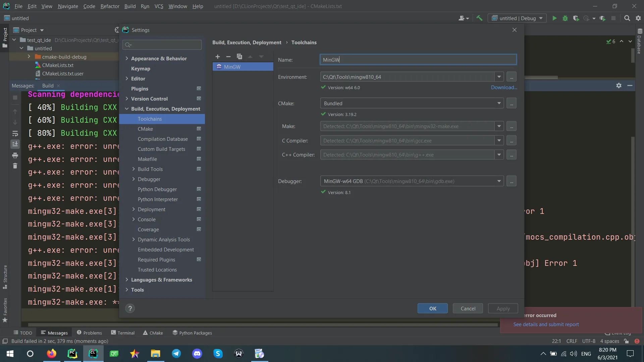Open the Refactor menu
The height and width of the screenshot is (362, 644).
click(110, 6)
